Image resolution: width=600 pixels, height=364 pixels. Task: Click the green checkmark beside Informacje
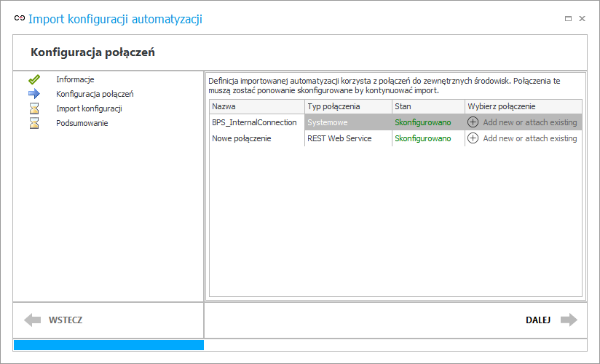point(34,79)
